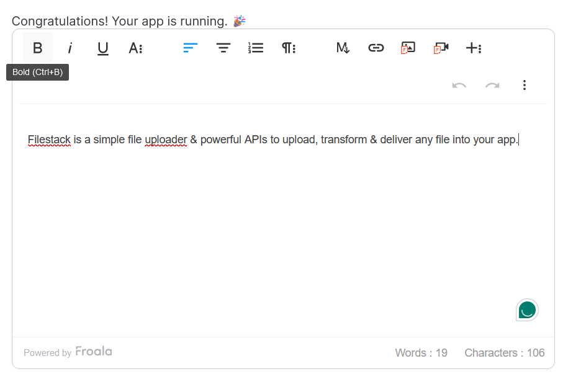Image resolution: width=563 pixels, height=392 pixels.
Task: Apply underline formatting
Action: coord(102,48)
